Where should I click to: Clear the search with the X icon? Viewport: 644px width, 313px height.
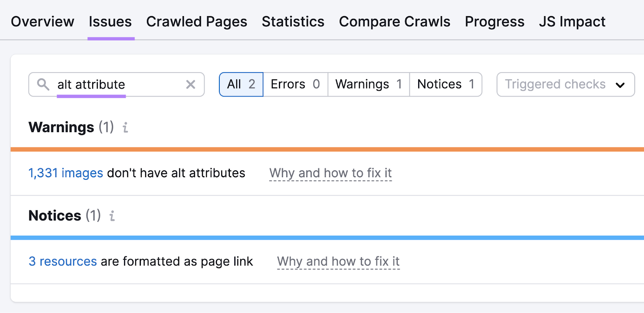pyautogui.click(x=190, y=84)
